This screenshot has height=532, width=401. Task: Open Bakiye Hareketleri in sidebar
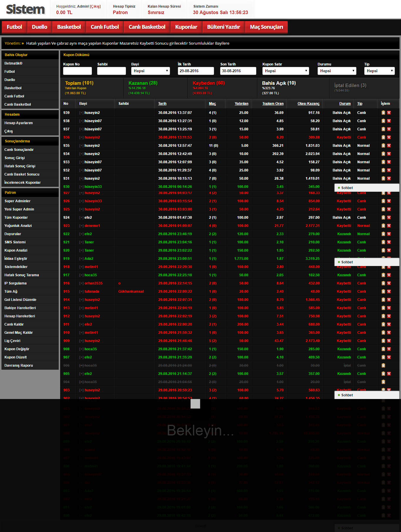(30, 308)
